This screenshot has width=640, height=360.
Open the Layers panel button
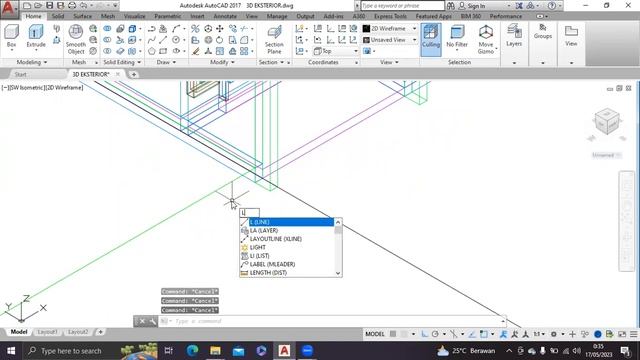coord(514,35)
